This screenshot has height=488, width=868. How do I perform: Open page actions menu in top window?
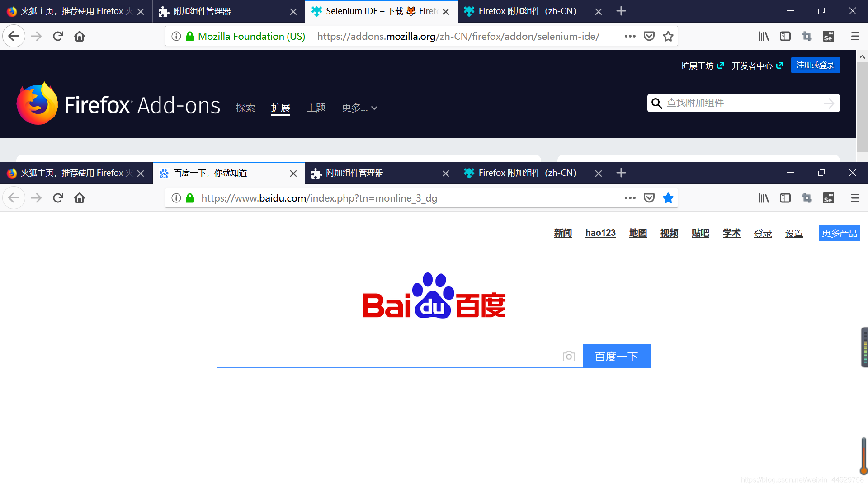pos(630,36)
